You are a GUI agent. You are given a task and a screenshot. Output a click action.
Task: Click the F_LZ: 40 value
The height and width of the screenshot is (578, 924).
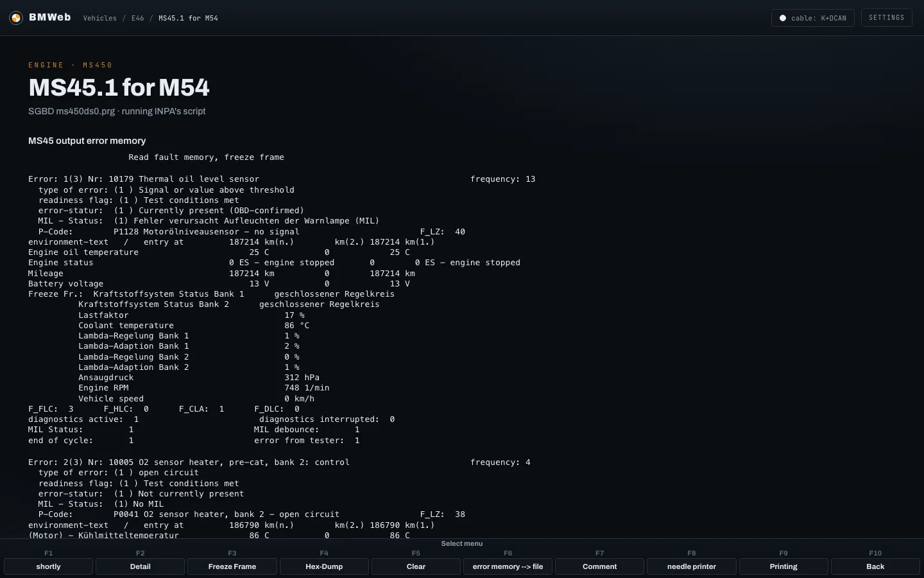[x=443, y=232]
